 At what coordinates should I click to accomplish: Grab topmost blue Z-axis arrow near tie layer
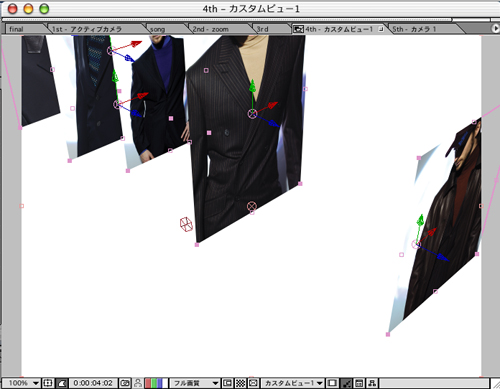click(129, 58)
